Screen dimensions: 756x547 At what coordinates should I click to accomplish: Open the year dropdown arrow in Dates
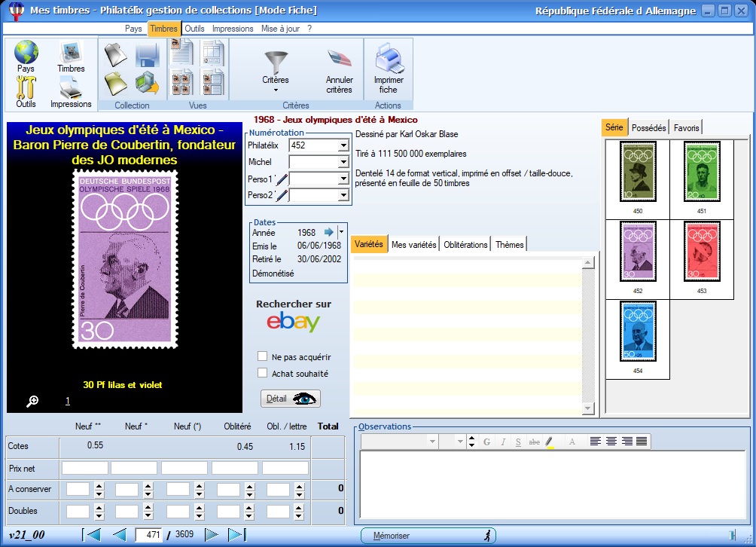click(341, 232)
